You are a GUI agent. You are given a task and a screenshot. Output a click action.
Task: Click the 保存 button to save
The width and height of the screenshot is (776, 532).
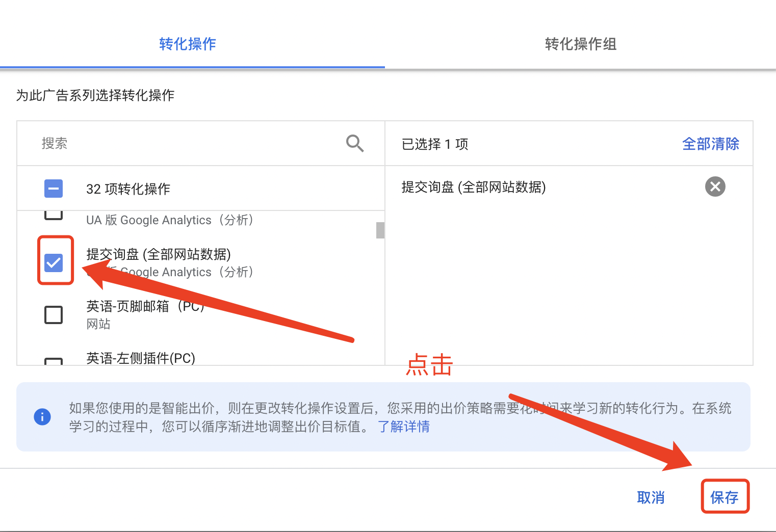(x=725, y=497)
